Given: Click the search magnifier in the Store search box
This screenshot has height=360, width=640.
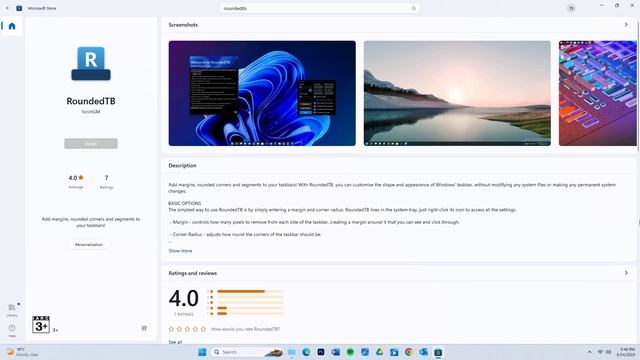Looking at the screenshot, I should [x=414, y=8].
